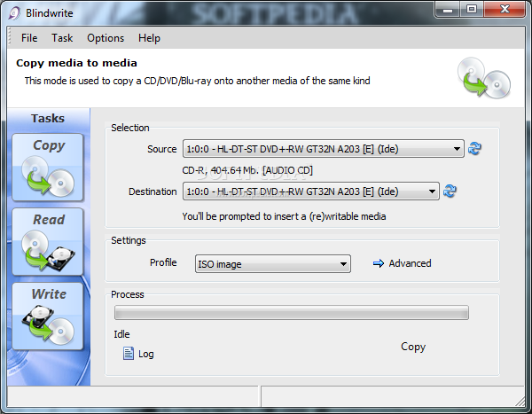Image resolution: width=532 pixels, height=414 pixels.
Task: Click the 'Copy media to media' heading
Action: click(76, 63)
